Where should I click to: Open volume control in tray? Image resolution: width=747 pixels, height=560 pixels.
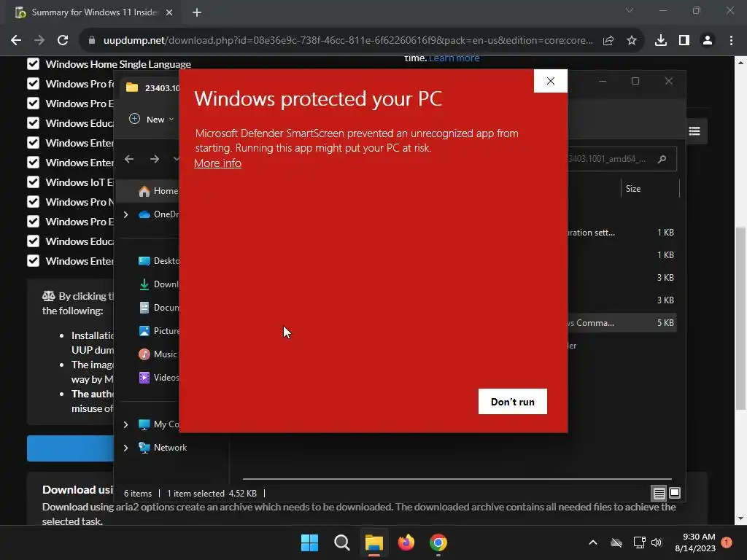pyautogui.click(x=657, y=542)
